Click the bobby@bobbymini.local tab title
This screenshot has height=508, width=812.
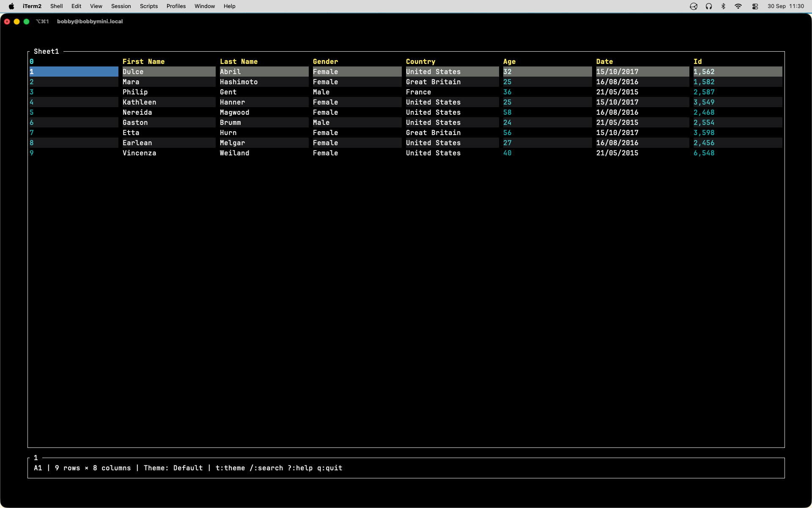90,22
